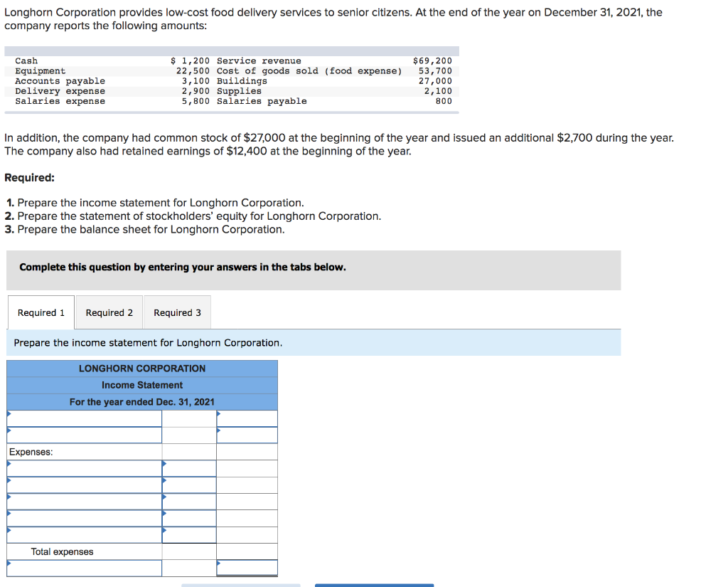The width and height of the screenshot is (728, 587).
Task: Click second expense amount field in middle column
Action: tap(189, 485)
